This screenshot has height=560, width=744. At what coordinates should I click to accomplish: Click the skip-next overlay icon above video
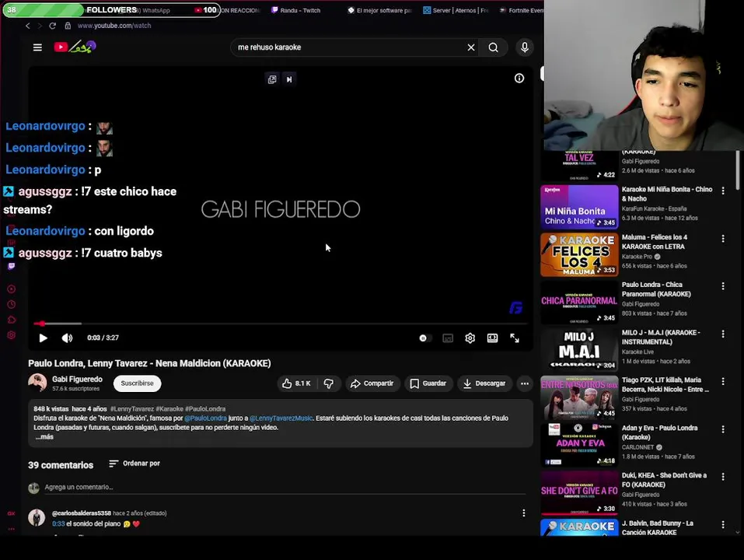tap(289, 79)
